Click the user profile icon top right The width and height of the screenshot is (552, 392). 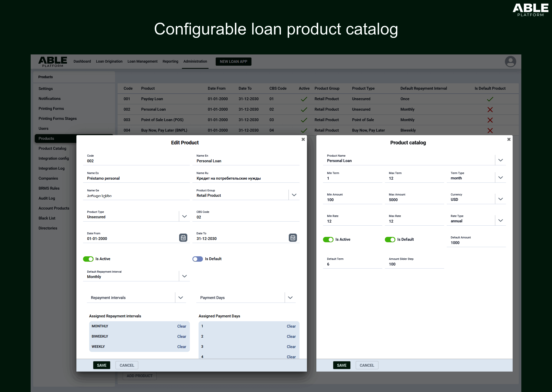click(510, 61)
